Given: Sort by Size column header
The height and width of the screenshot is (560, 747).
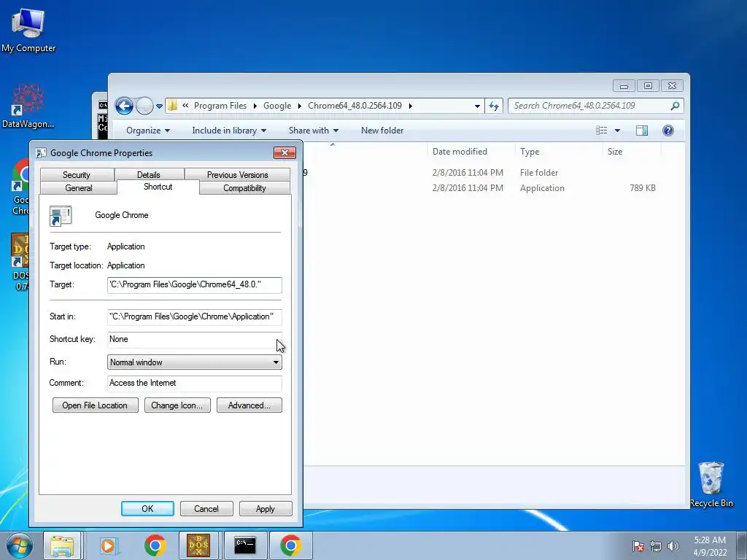Looking at the screenshot, I should 632,152.
